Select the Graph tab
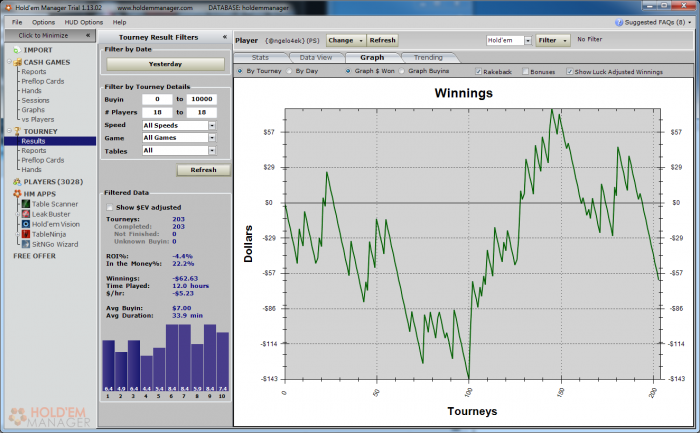Image resolution: width=700 pixels, height=433 pixels. coord(372,58)
